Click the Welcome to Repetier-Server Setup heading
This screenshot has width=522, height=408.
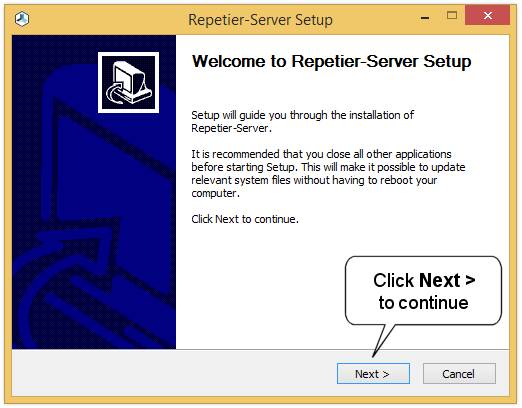point(331,62)
